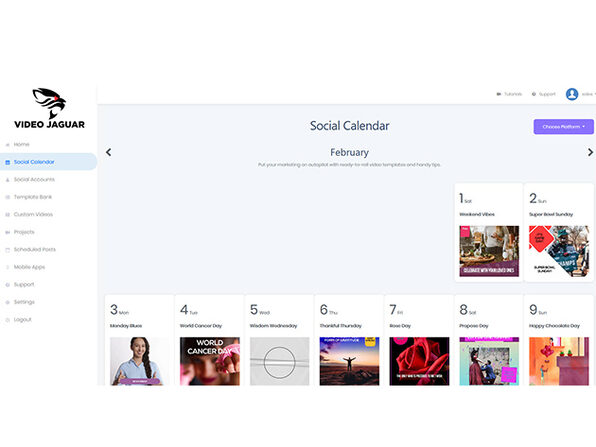
Task: Click the Video Jaguar logo
Action: pos(49,109)
